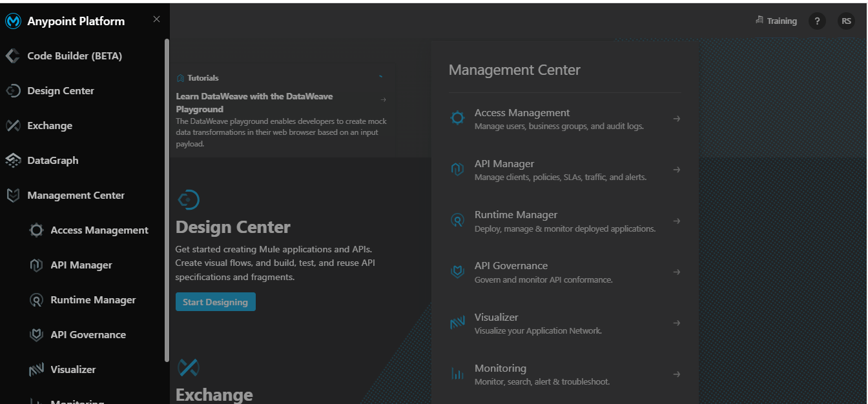
Task: Click the Visualizer icon in the Management Center panel
Action: (457, 323)
